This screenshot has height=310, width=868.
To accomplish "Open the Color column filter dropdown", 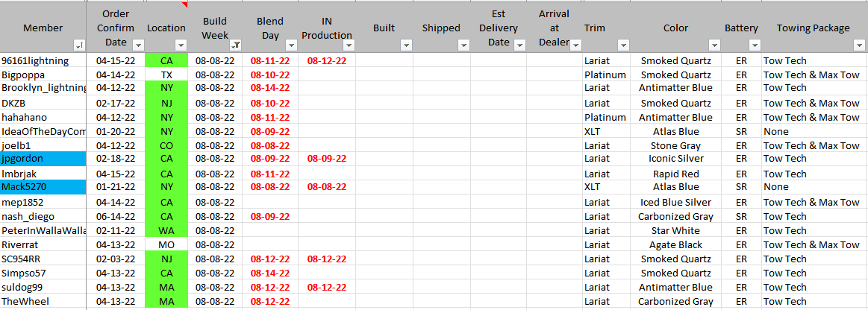I will (x=714, y=45).
